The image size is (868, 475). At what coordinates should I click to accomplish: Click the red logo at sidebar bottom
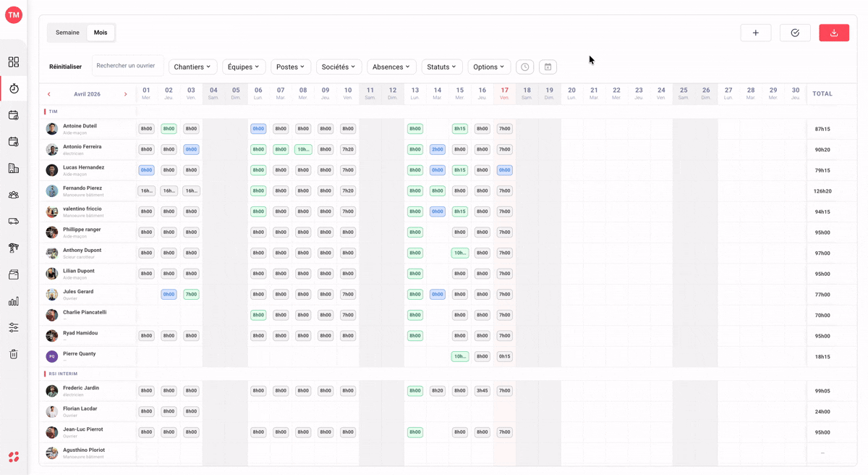click(x=14, y=457)
